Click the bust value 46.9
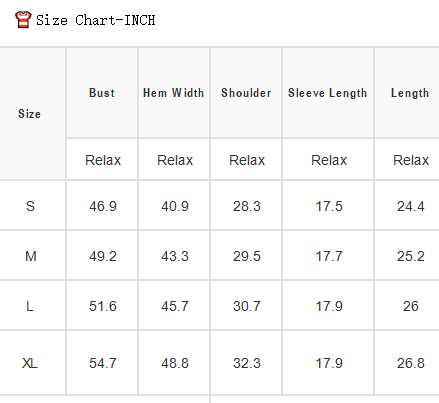 pos(103,206)
